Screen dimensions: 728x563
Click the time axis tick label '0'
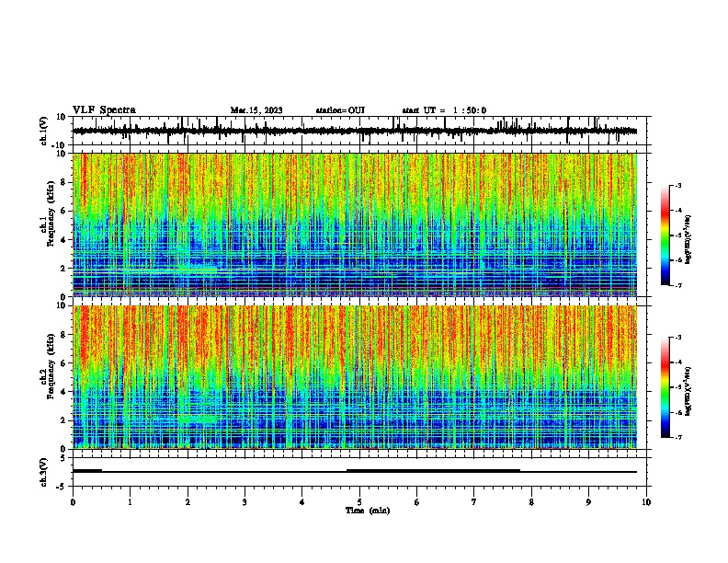coord(73,502)
